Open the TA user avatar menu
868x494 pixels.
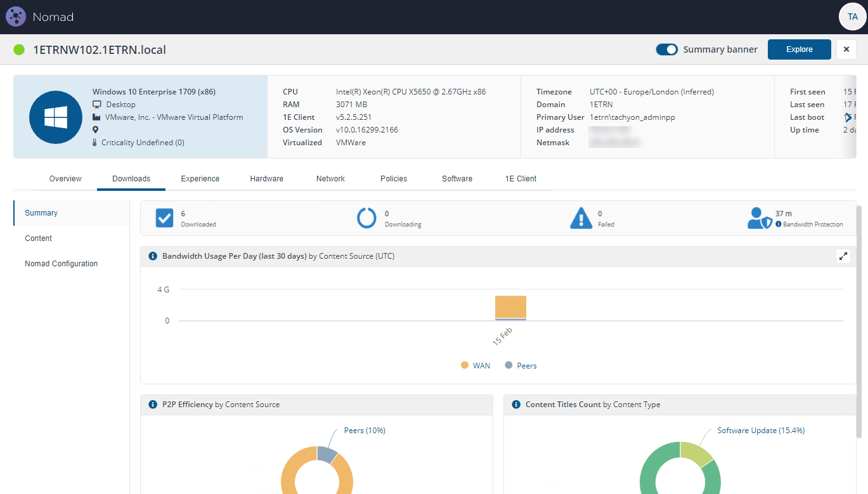click(x=852, y=16)
